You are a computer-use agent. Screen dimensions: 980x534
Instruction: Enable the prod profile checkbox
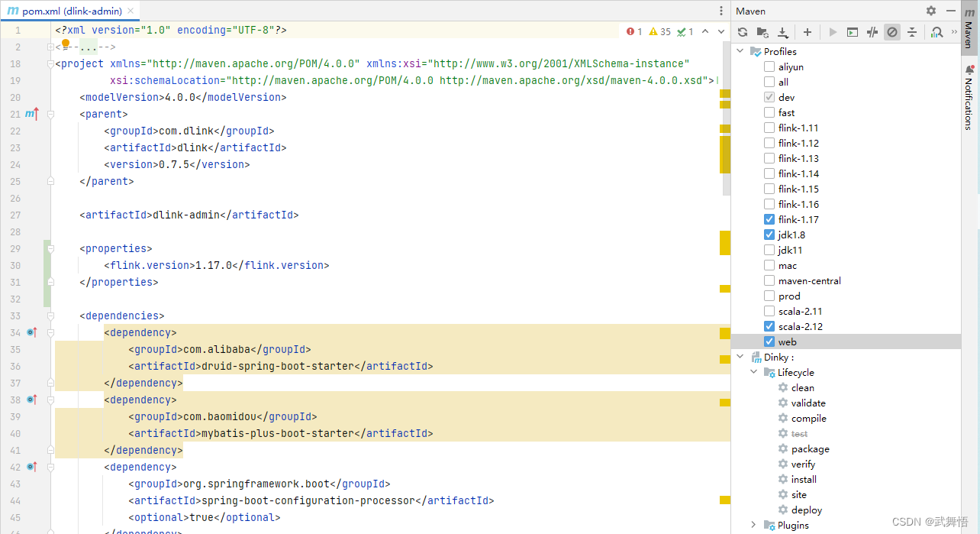pos(769,296)
